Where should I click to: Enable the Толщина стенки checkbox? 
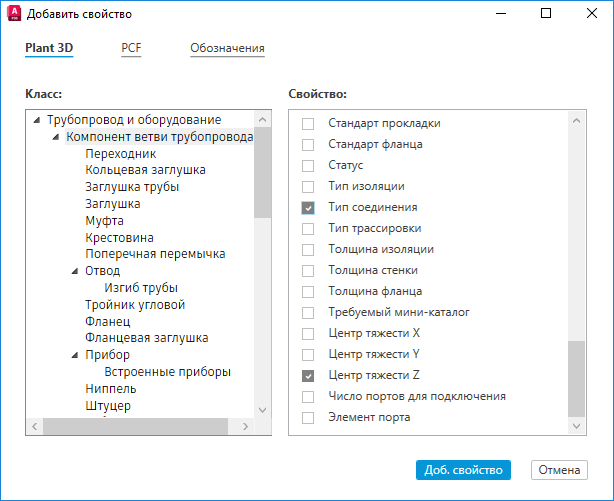(308, 271)
